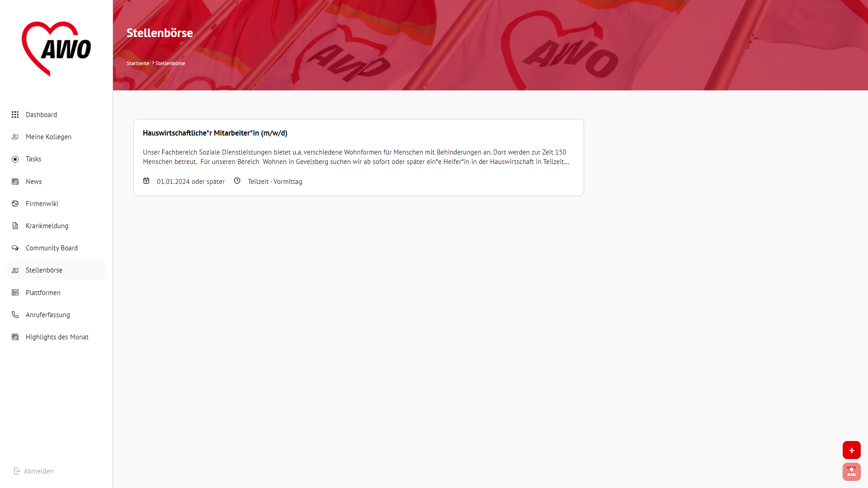Click Abmelden to log out

pos(38,471)
